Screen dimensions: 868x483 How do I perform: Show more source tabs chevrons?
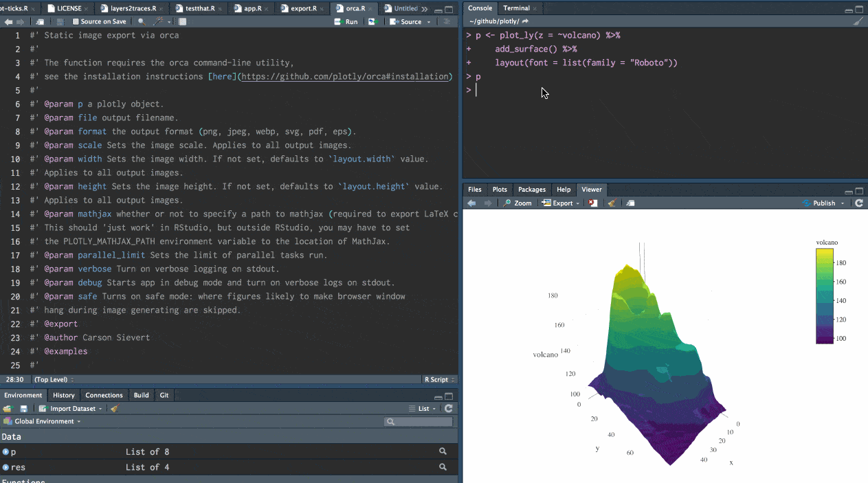[x=425, y=9]
